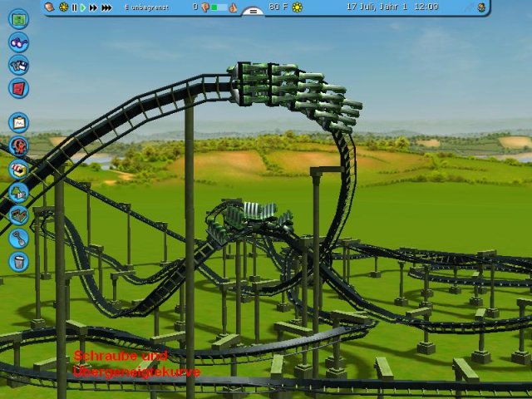Open file options with tools and disk icon

pyautogui.click(x=18, y=65)
